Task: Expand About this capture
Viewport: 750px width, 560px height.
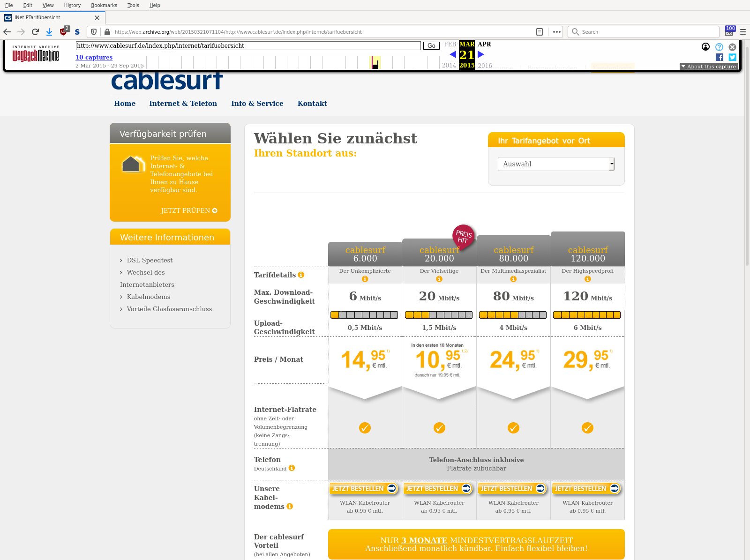Action: [708, 67]
